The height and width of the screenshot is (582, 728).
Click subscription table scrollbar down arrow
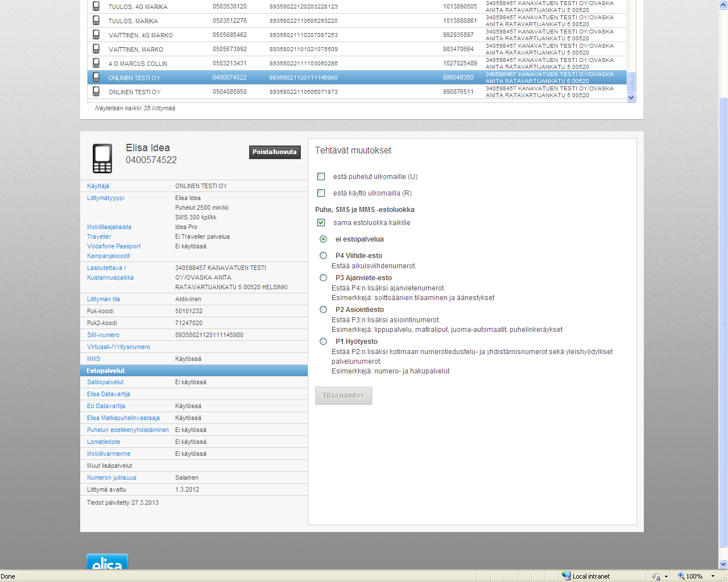631,98
